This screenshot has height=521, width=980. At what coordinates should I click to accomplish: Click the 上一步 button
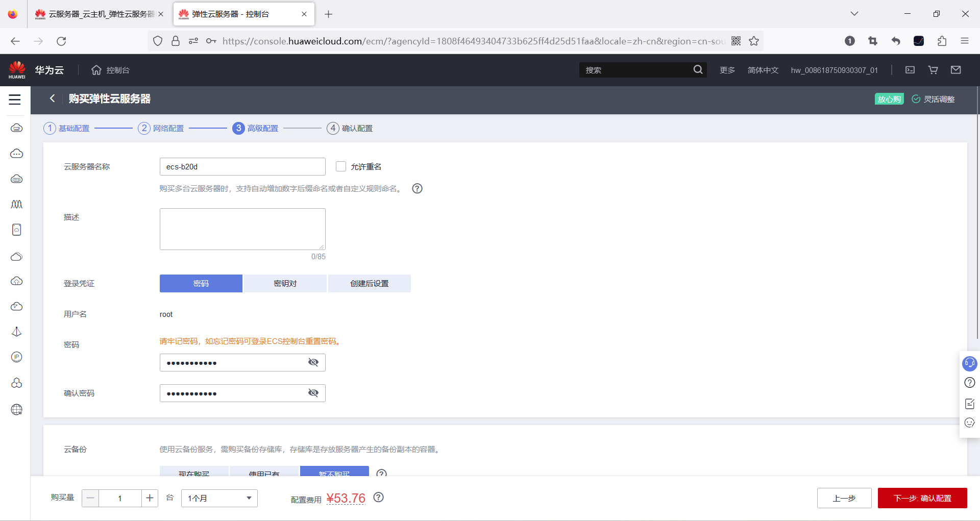click(844, 498)
